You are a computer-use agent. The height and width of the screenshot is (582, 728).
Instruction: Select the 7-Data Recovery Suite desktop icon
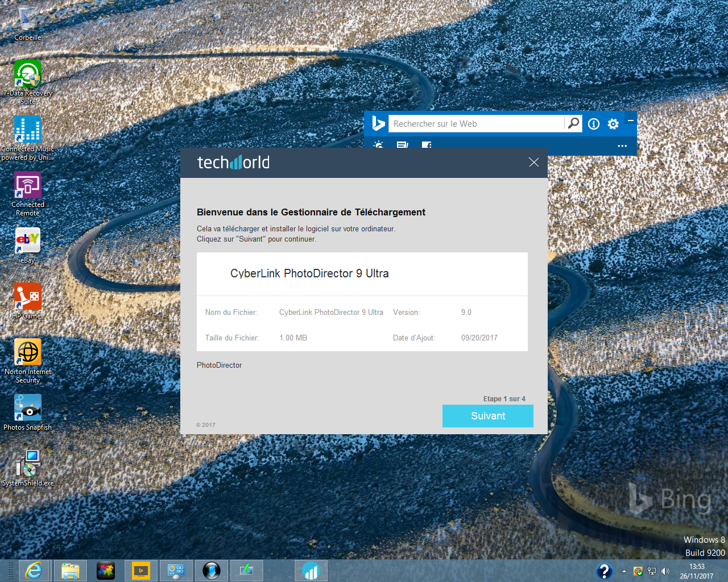[x=27, y=82]
